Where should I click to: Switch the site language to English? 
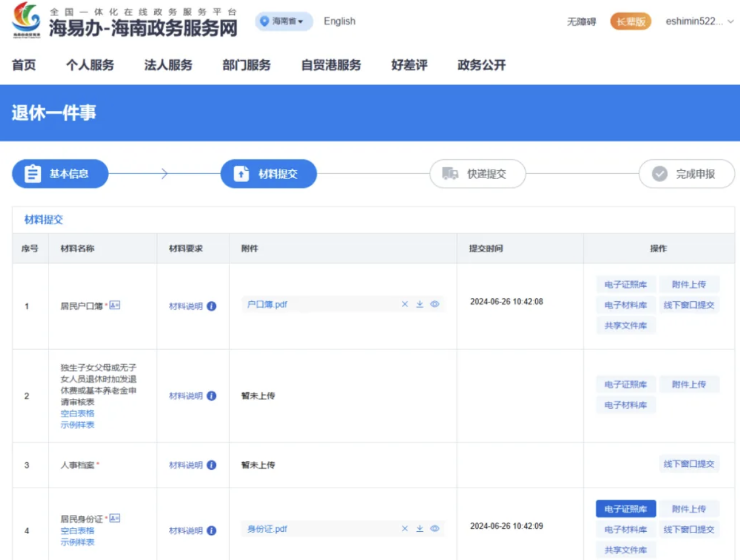(x=340, y=21)
